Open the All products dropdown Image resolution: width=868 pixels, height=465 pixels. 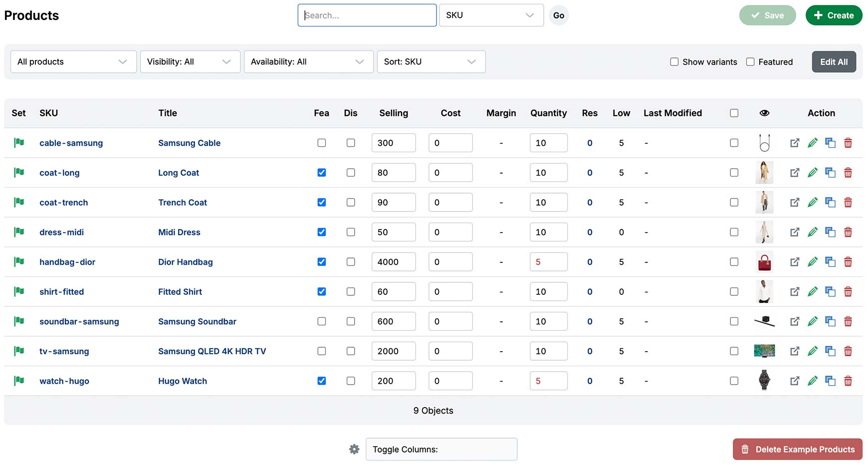73,62
